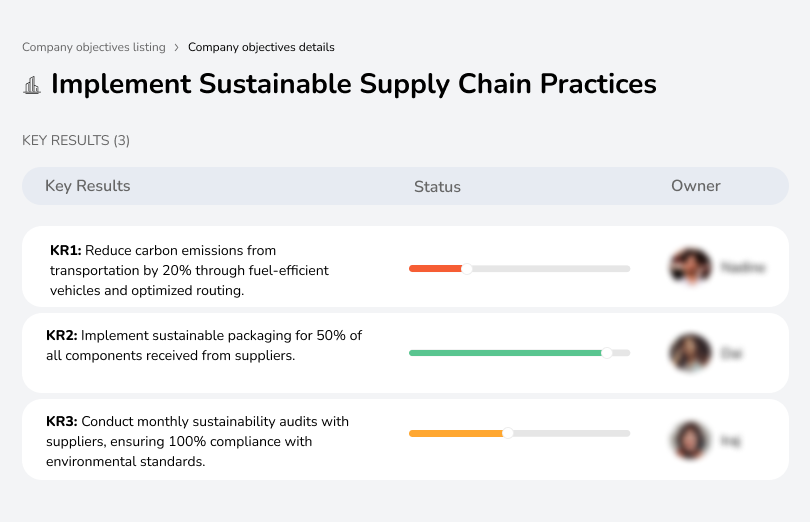Click the KR1 owner avatar

(x=690, y=268)
